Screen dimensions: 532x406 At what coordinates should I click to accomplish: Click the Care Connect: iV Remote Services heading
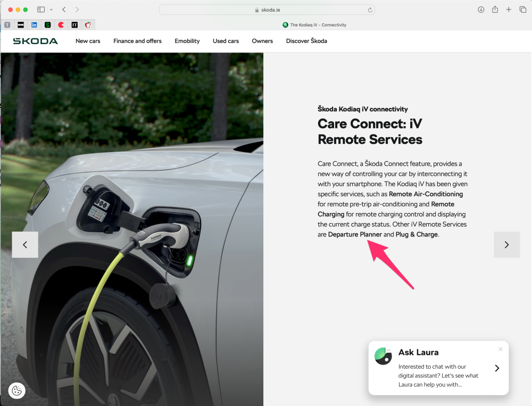pyautogui.click(x=370, y=131)
